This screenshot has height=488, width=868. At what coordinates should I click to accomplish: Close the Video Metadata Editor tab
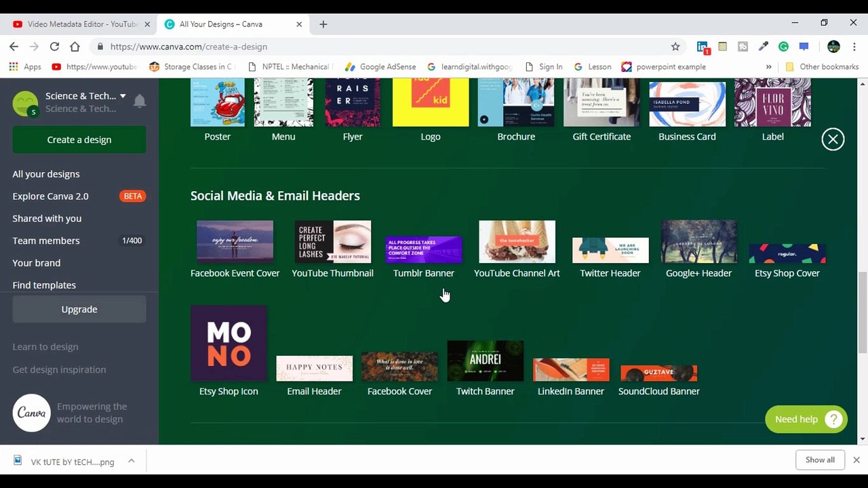click(x=147, y=24)
